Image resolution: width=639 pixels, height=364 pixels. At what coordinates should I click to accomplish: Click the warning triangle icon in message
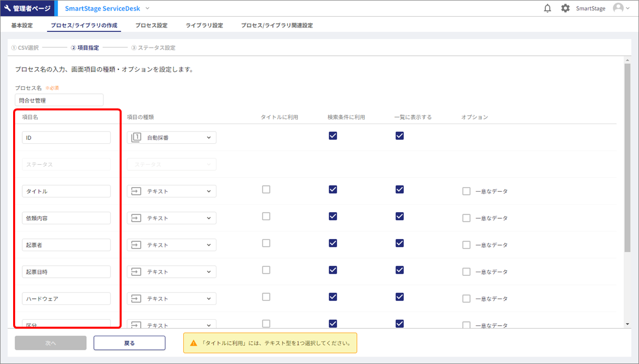193,343
